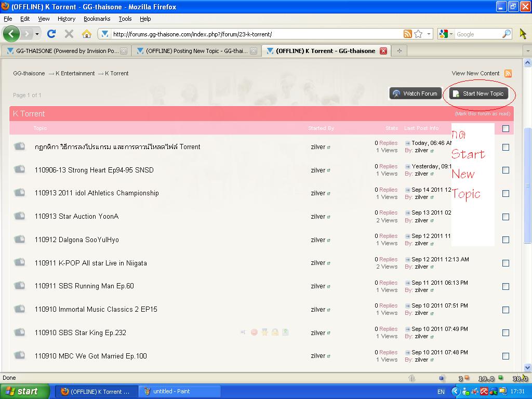Close the Posting New Topic tab
Viewport: 532px width, 399px height.
(254, 51)
